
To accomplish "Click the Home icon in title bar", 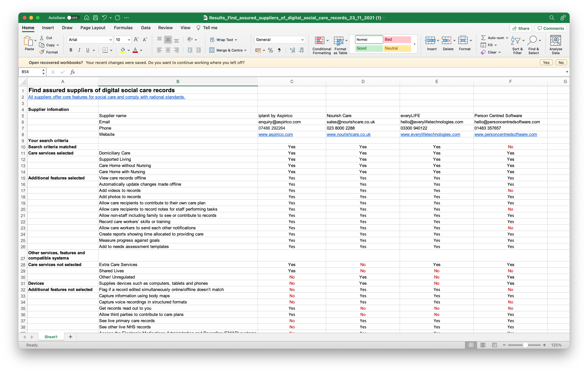I will [87, 18].
